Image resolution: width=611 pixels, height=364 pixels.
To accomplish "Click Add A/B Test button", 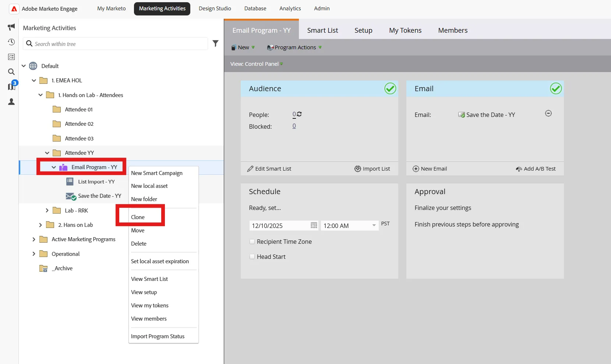I will 536,169.
